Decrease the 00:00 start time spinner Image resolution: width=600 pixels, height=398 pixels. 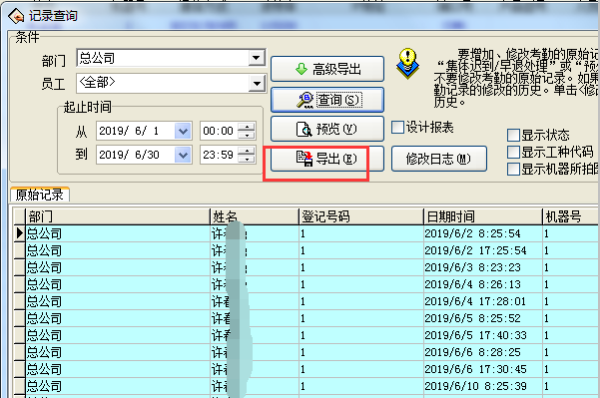coord(246,135)
